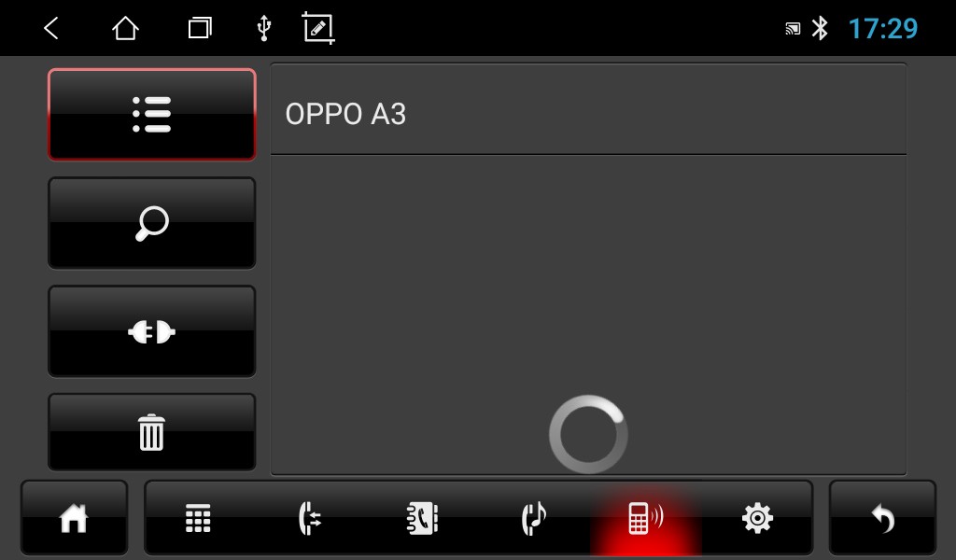Delete paired device with trash button
The image size is (956, 560).
pos(152,432)
